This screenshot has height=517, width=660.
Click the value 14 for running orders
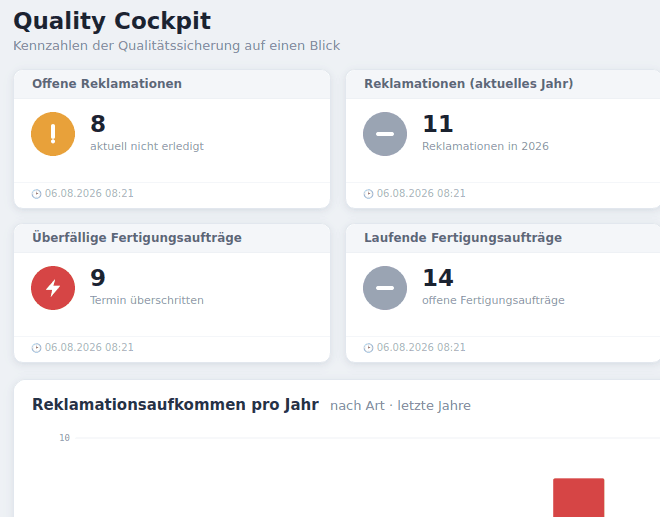click(x=438, y=278)
